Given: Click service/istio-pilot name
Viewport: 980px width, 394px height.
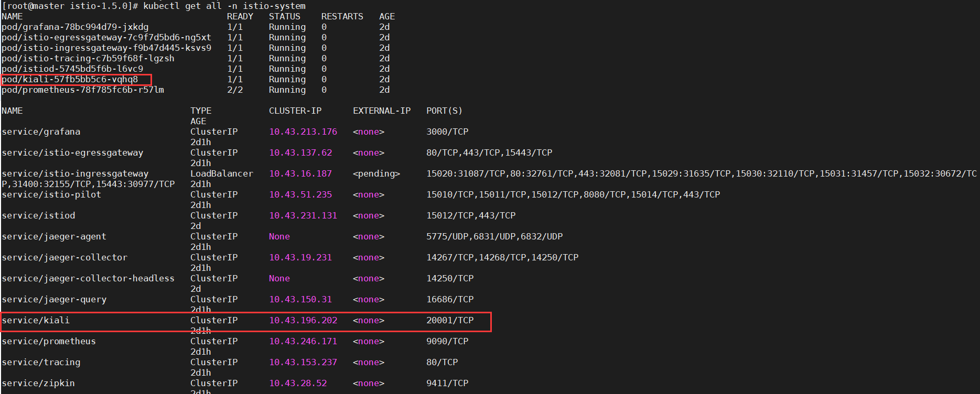Looking at the screenshot, I should point(51,195).
